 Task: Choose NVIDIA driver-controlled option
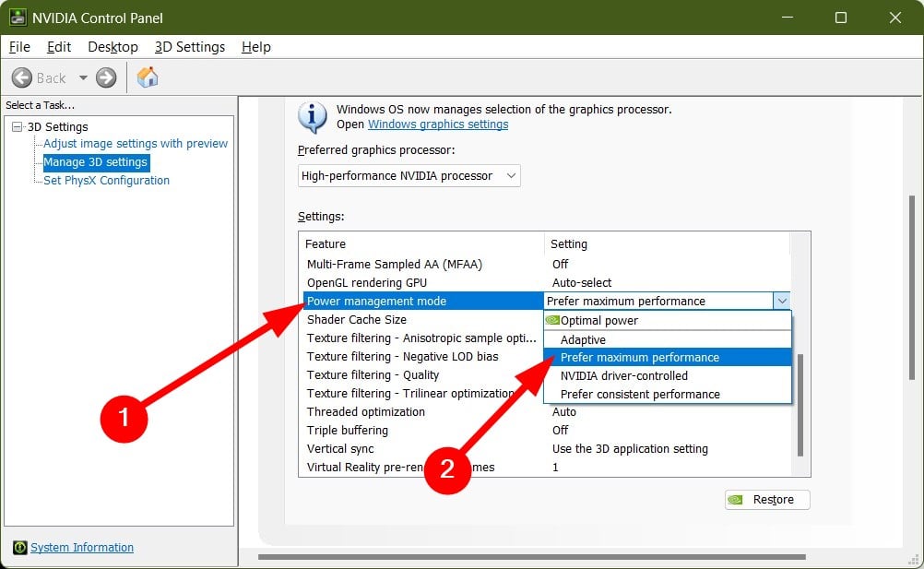coord(667,376)
